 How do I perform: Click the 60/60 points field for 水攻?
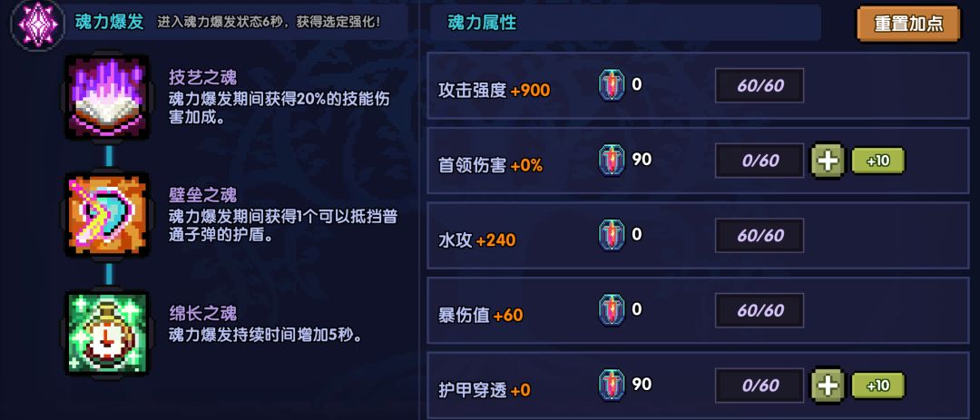(760, 236)
